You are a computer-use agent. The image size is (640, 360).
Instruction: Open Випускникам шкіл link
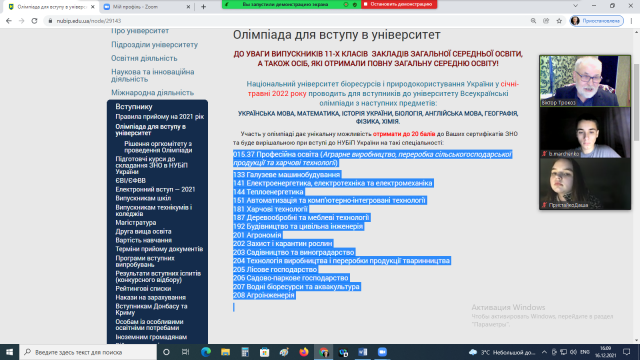[x=143, y=198]
